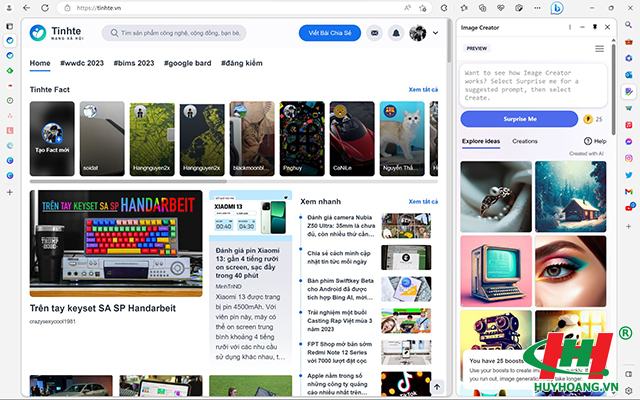This screenshot has height=400, width=640.
Task: Expand the Tinhte account dropdown arrow
Action: pos(436,33)
